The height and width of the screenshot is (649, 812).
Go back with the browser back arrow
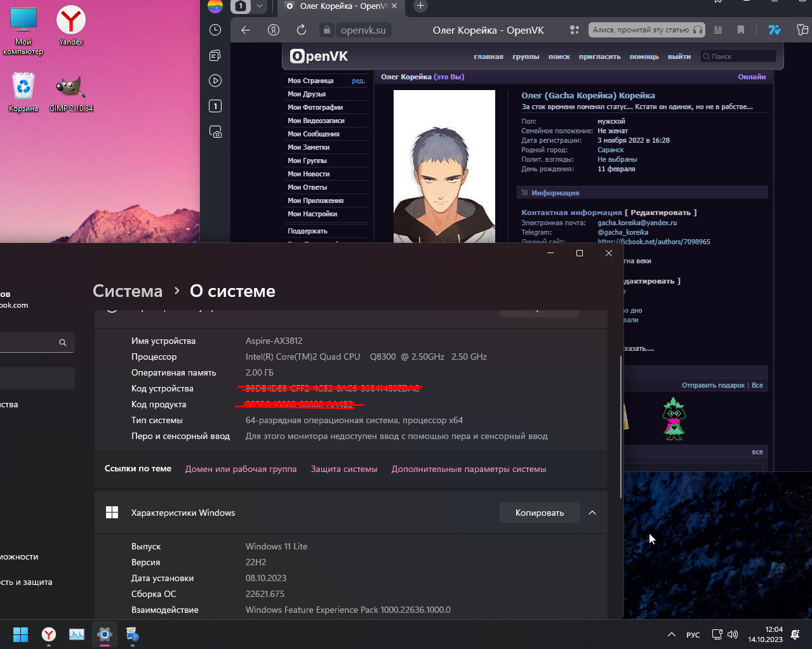(x=246, y=30)
